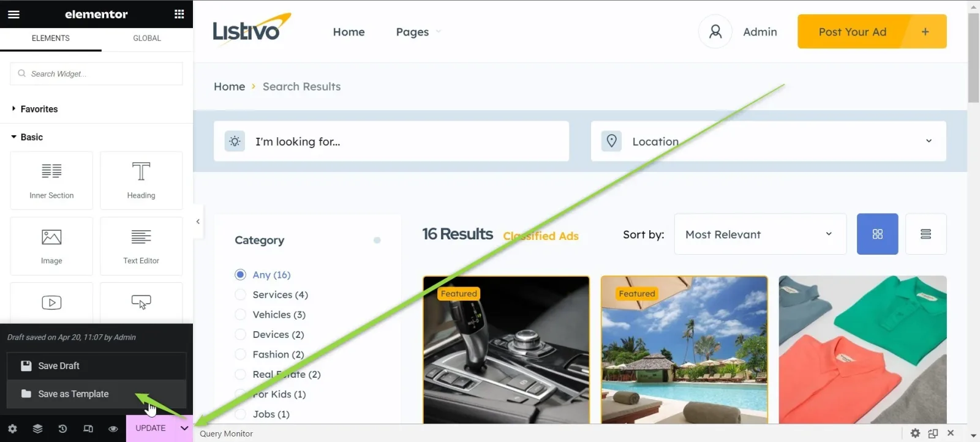Select the Jobs (1) category radio
This screenshot has width=980, height=442.
click(x=241, y=414)
